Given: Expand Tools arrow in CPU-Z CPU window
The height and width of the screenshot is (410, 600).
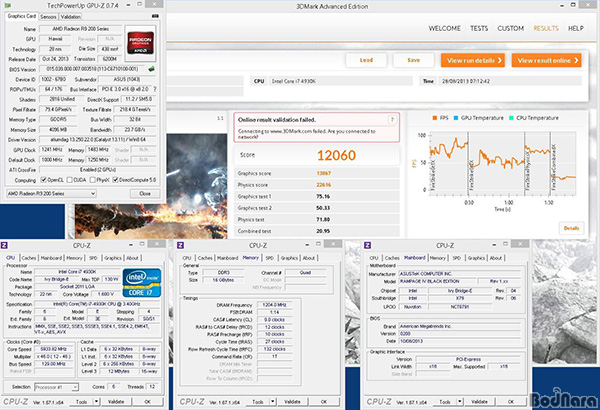Looking at the screenshot, I should click(x=96, y=402).
